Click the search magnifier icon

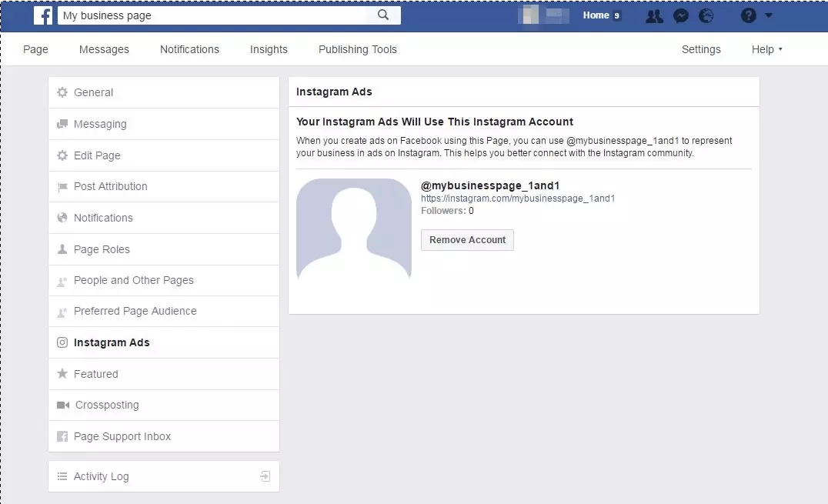pos(383,15)
